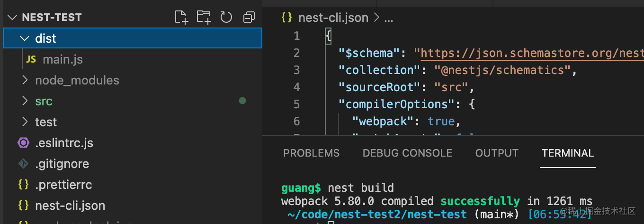This screenshot has height=224, width=644.
Task: Collapse the dist folder
Action: click(x=25, y=38)
